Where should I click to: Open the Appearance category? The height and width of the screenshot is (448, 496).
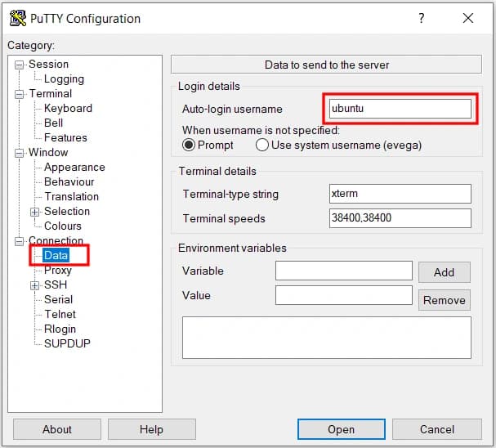tap(74, 168)
